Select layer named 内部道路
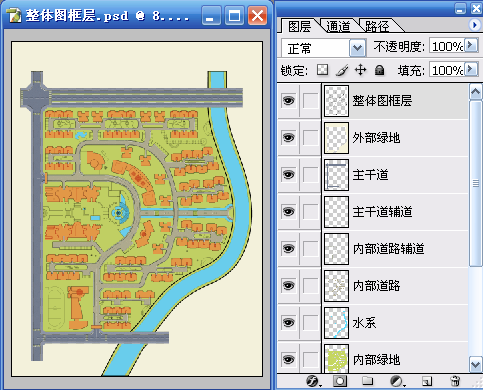Screen dimensions: 483x390 click(376, 286)
